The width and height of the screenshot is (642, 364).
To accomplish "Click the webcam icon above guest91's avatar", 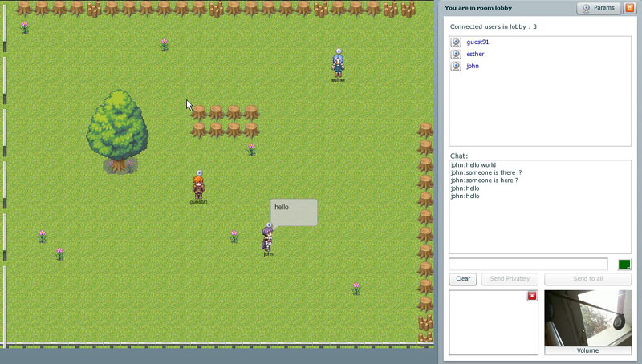I will (x=198, y=173).
